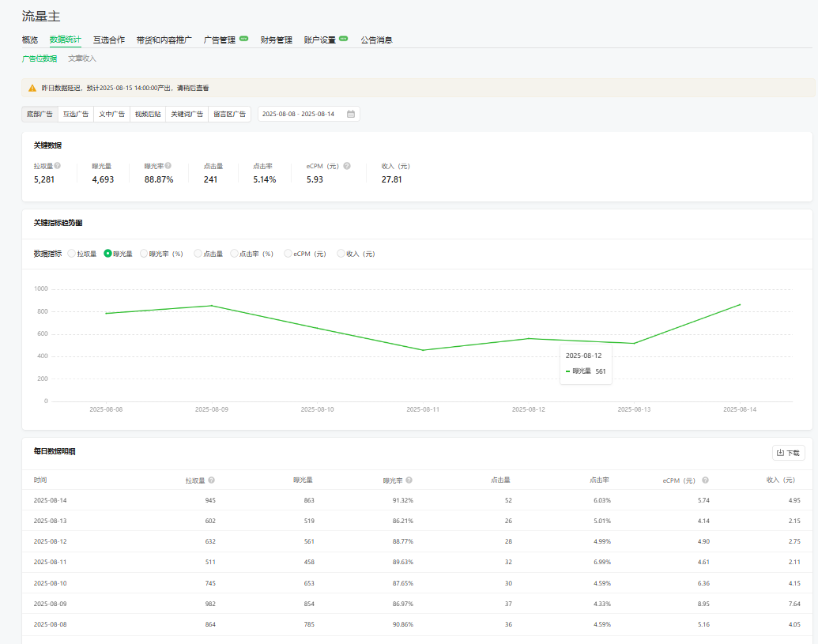Select the 互选广告 ad type
This screenshot has height=644, width=818.
pyautogui.click(x=76, y=115)
